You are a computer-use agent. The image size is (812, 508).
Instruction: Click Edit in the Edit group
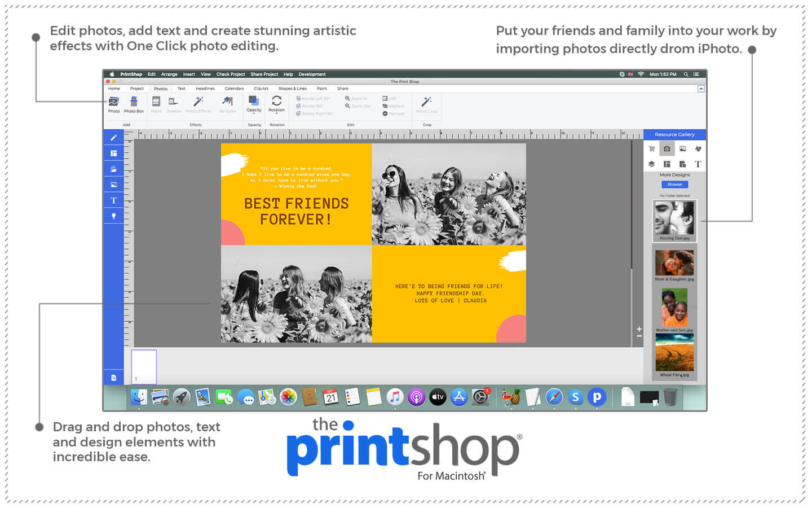click(x=390, y=99)
